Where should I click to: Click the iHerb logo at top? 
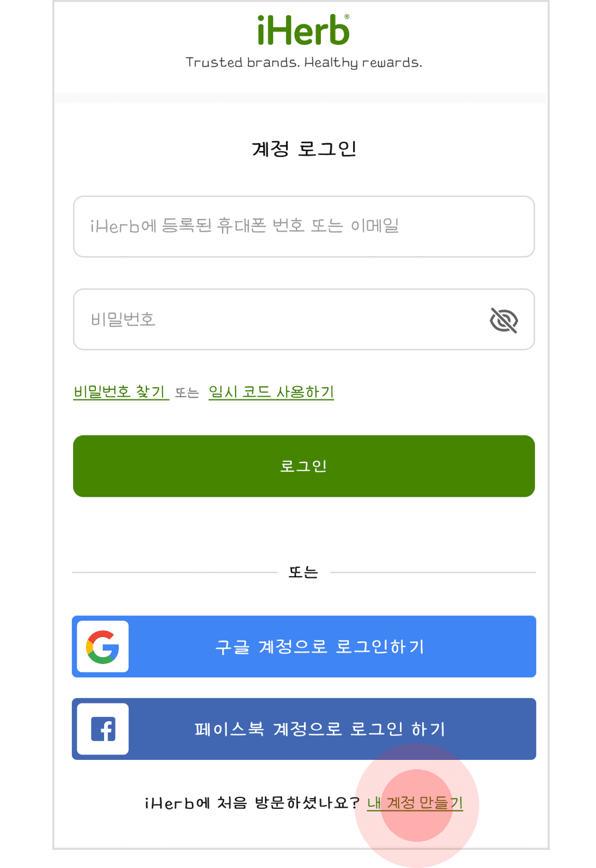point(303,30)
